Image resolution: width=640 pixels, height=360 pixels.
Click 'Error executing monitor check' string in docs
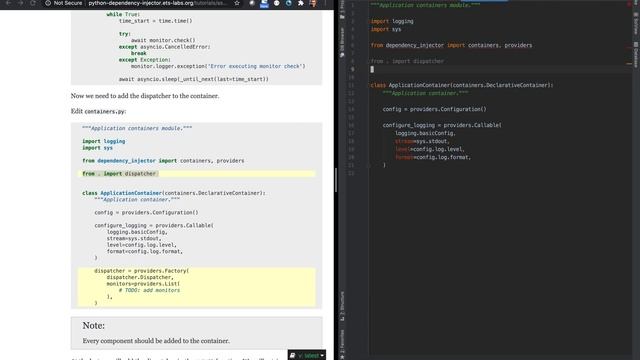point(255,66)
